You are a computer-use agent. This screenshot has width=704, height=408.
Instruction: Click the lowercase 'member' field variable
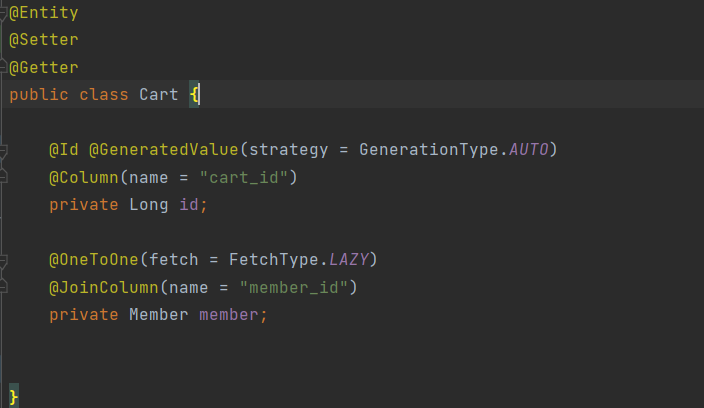coord(229,315)
